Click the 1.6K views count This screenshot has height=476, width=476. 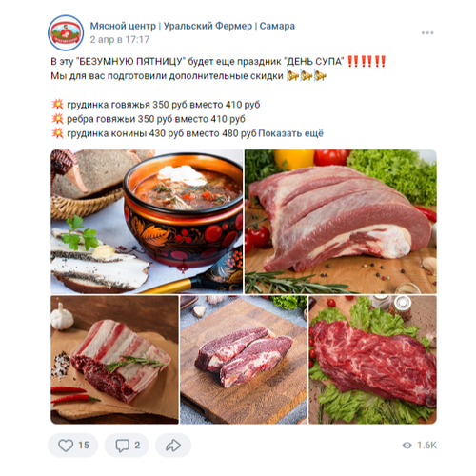click(x=426, y=446)
